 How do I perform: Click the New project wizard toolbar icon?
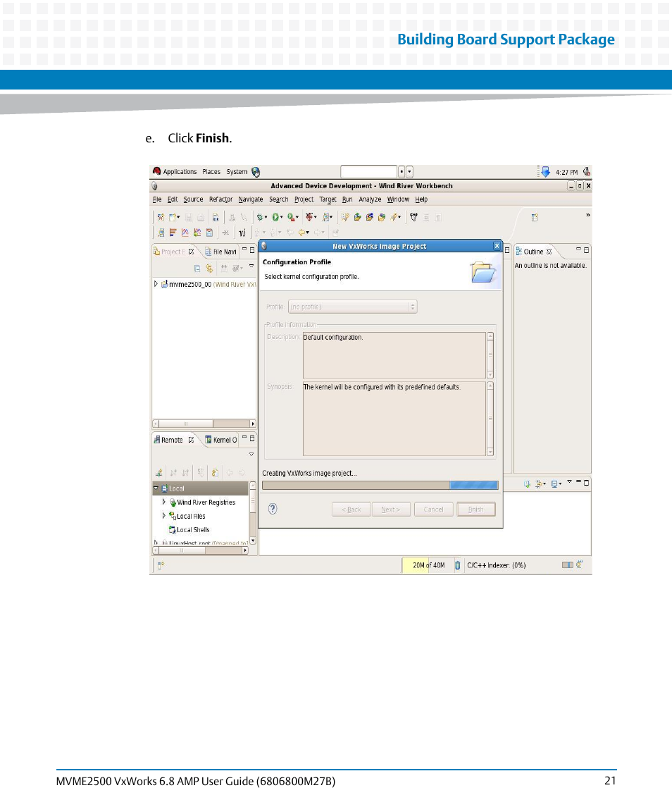(161, 217)
